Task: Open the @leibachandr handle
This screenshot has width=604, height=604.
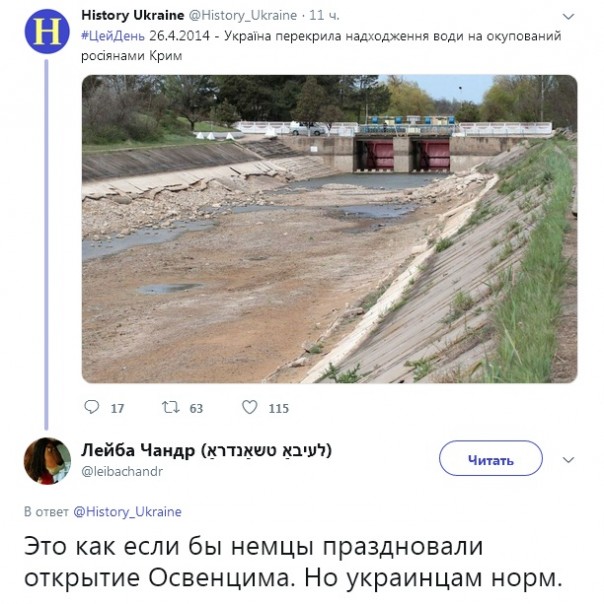Action: (x=122, y=471)
